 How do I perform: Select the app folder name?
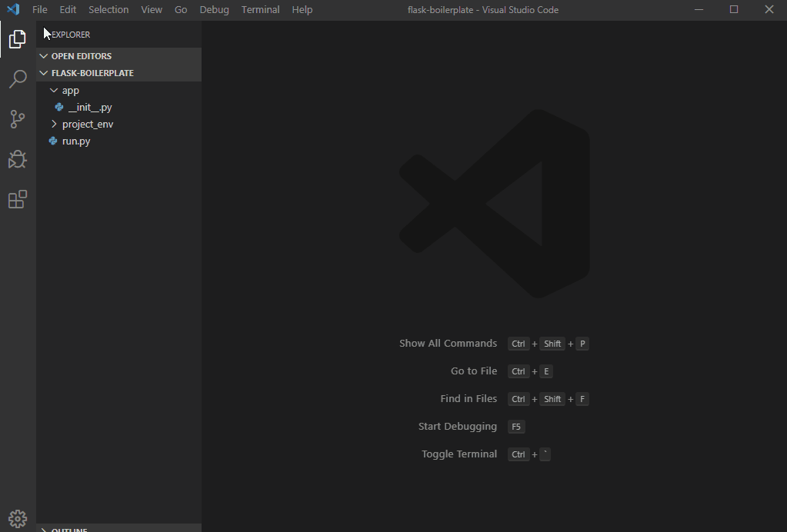click(x=71, y=91)
